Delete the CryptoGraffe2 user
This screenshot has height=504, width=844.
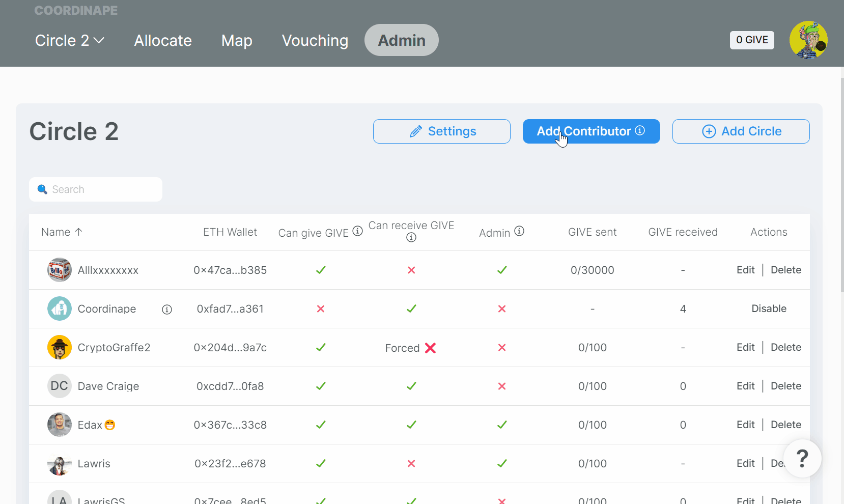786,347
